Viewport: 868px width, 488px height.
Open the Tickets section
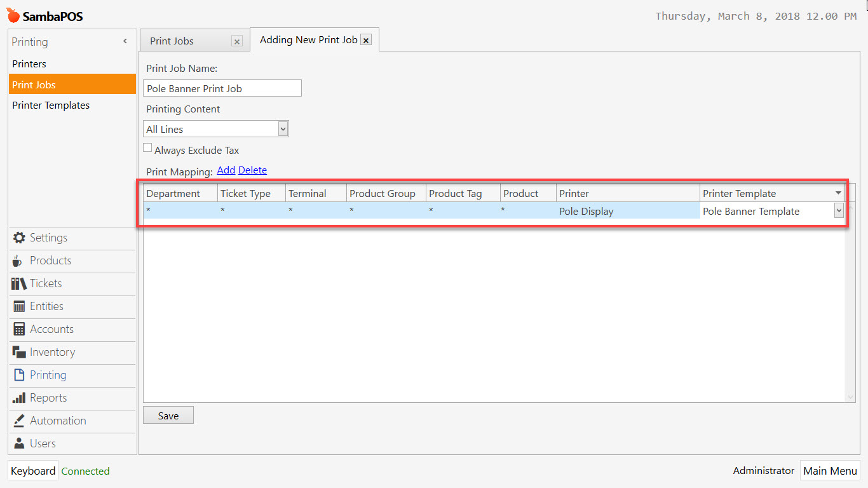tap(45, 283)
